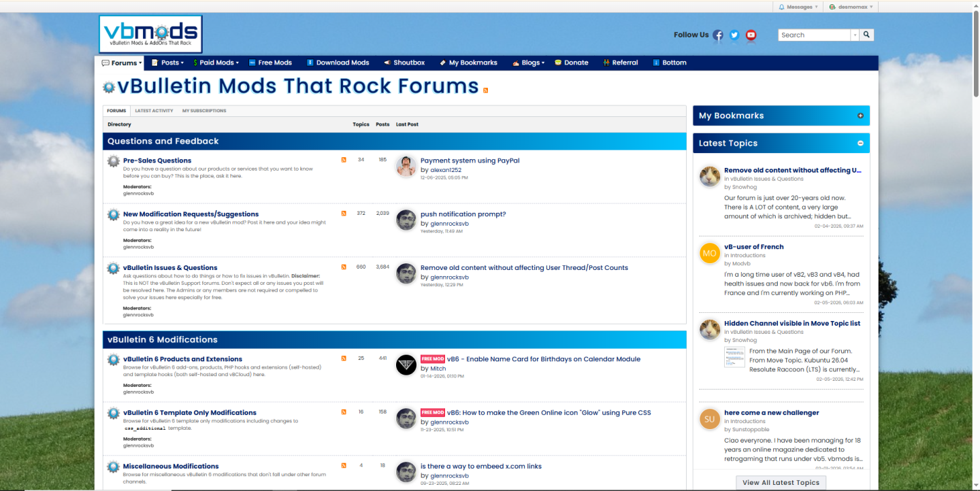980x491 pixels.
Task: Open RSS feed for New Modification Requests/Suggestions
Action: click(344, 214)
